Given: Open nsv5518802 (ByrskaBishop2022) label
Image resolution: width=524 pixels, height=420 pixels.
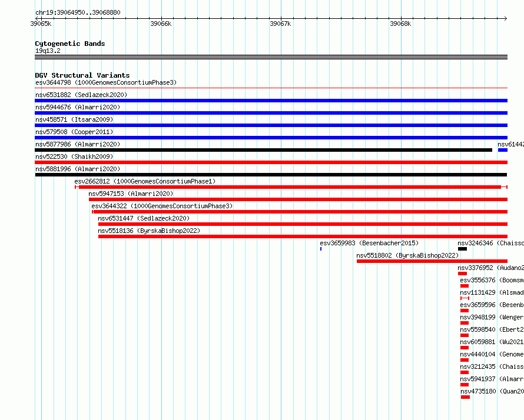Looking at the screenshot, I should pyautogui.click(x=407, y=255).
